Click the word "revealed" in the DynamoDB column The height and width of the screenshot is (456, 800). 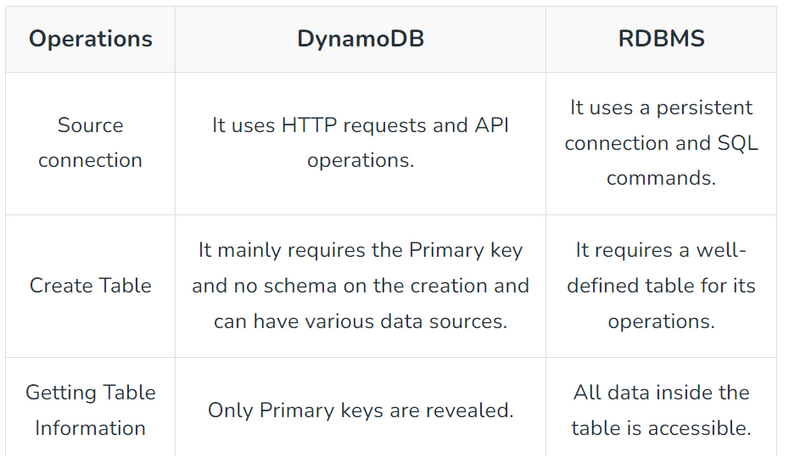(x=470, y=410)
